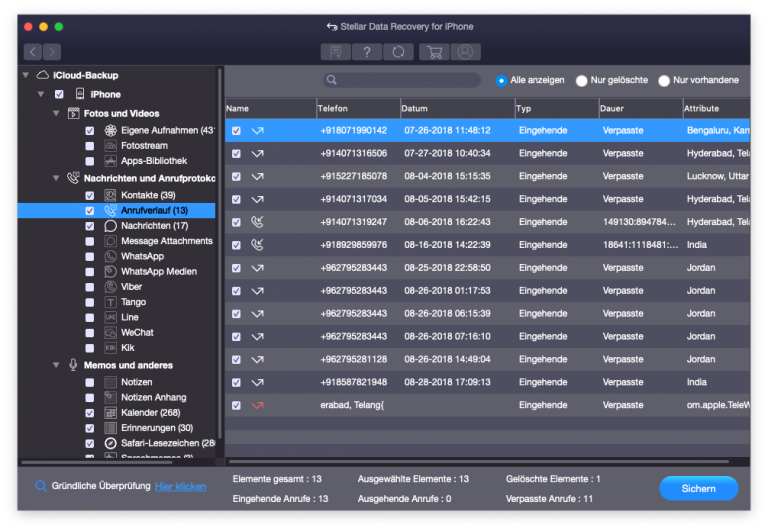Go back with the left arrow button
This screenshot has width=768, height=531.
coord(33,51)
